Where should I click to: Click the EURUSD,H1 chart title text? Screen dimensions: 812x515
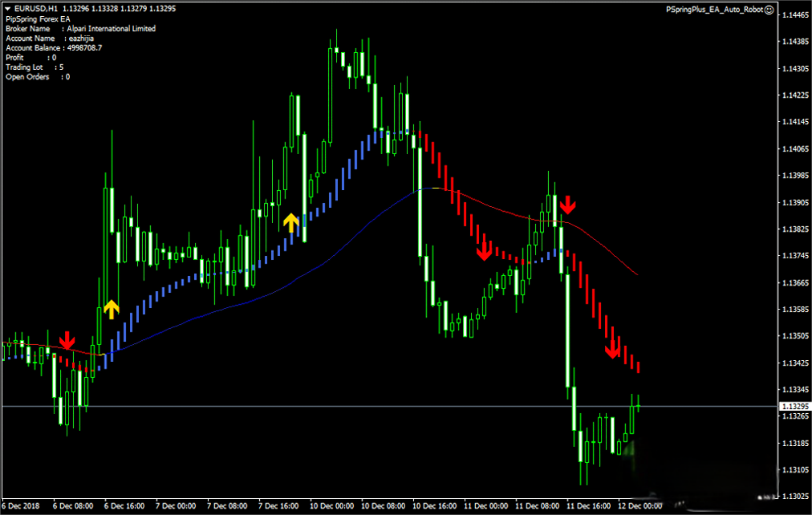pos(36,9)
